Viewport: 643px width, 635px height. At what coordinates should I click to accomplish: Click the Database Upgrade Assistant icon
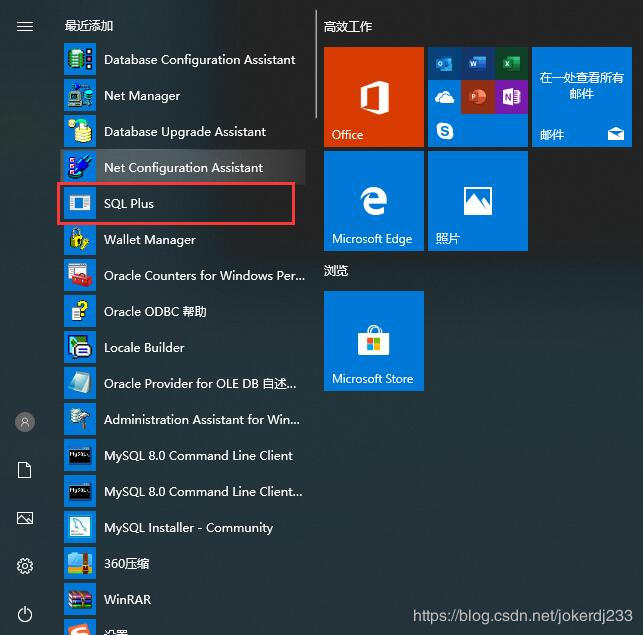pos(80,131)
